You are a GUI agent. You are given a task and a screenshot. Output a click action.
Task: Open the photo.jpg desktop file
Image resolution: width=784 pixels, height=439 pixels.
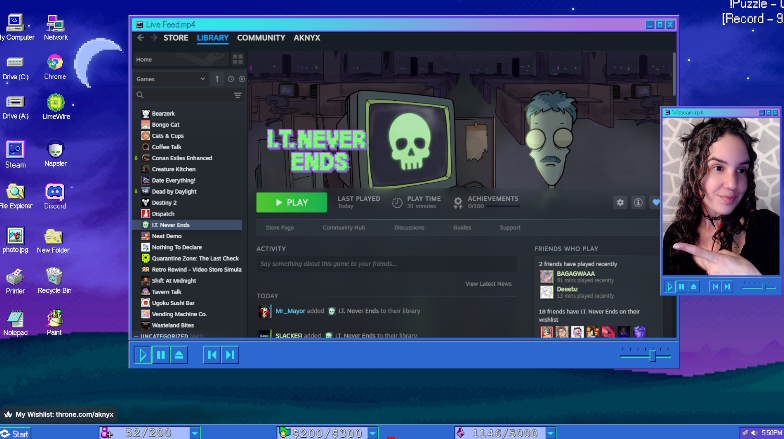pos(15,240)
